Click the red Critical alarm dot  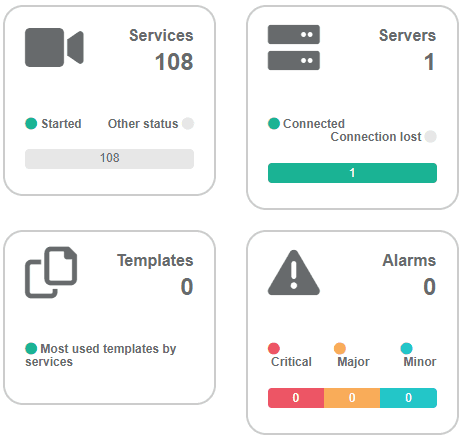[274, 348]
